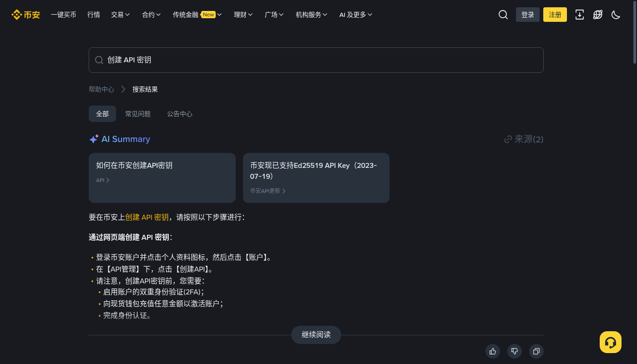Screen dimensions: 637x364
Task: Click the 完成身份认证 bullet text
Action: (127, 315)
